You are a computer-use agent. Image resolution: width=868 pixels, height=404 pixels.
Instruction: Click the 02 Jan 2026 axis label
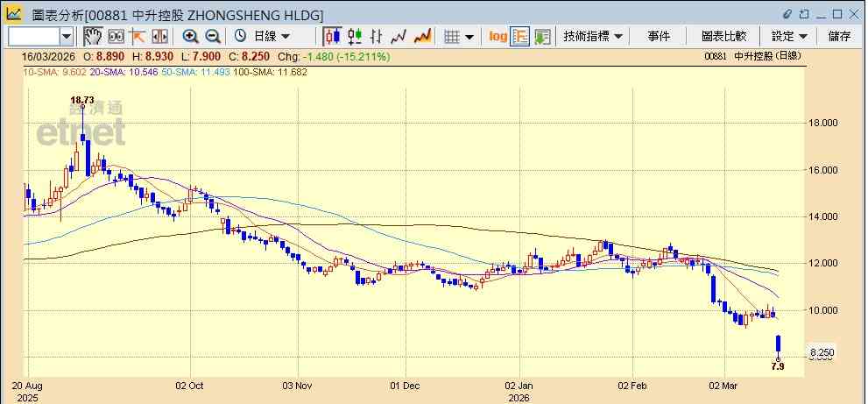point(519,391)
